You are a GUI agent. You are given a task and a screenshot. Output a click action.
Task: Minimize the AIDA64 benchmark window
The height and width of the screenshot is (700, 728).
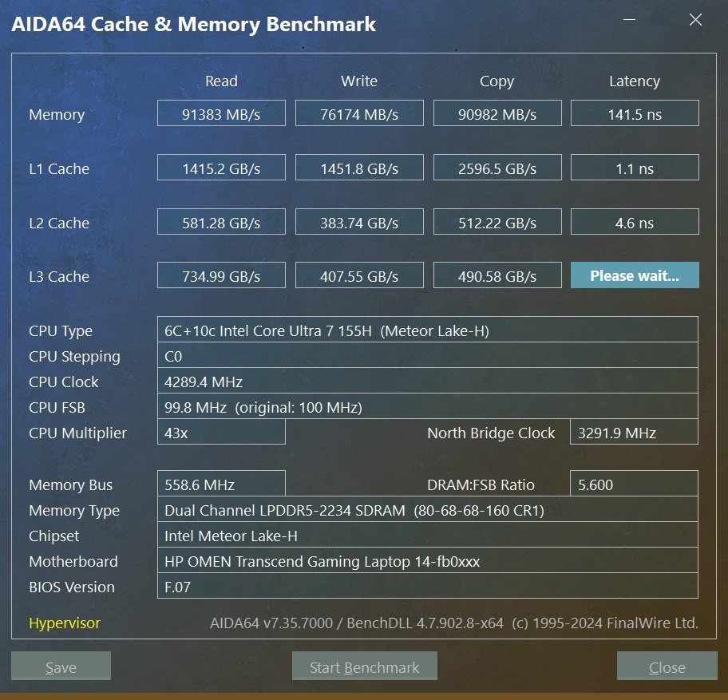point(629,19)
